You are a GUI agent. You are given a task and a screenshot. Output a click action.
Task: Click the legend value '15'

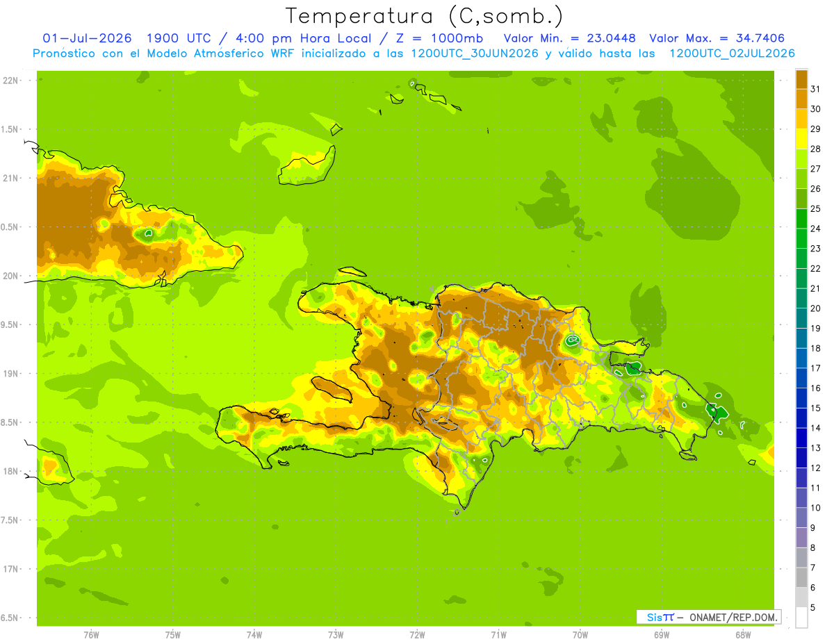[x=816, y=408]
